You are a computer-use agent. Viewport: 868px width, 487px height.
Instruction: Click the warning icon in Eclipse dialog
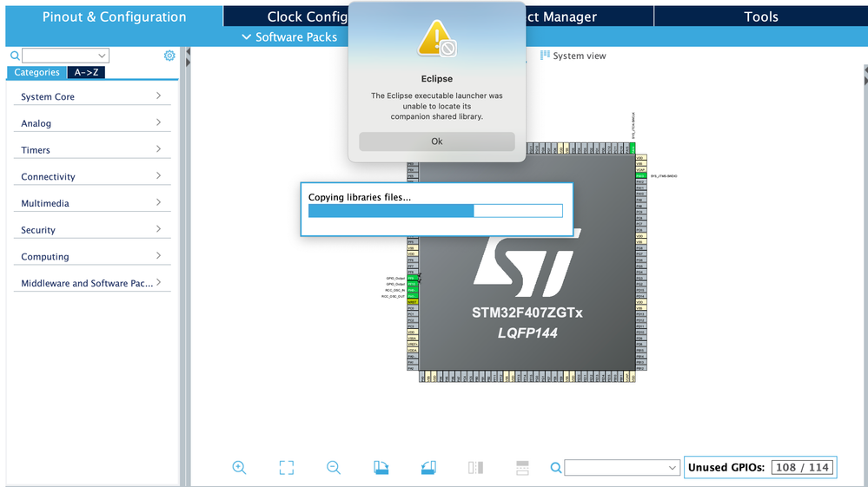[437, 38]
